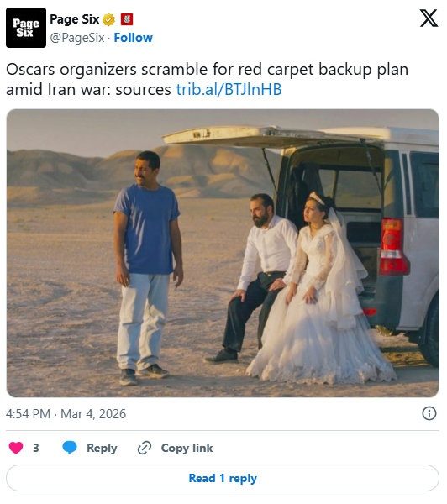Open the trib.al/BTJlnHB link
447x504 pixels.
(x=229, y=89)
